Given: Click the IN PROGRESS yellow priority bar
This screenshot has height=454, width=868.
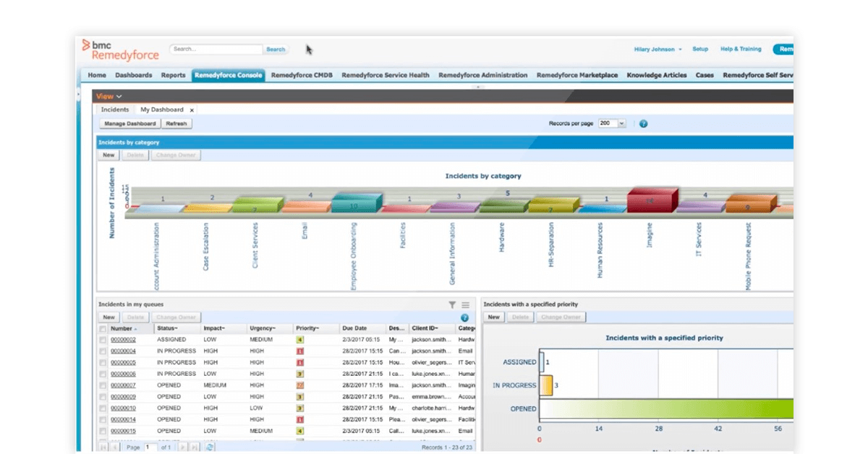Looking at the screenshot, I should tap(546, 385).
